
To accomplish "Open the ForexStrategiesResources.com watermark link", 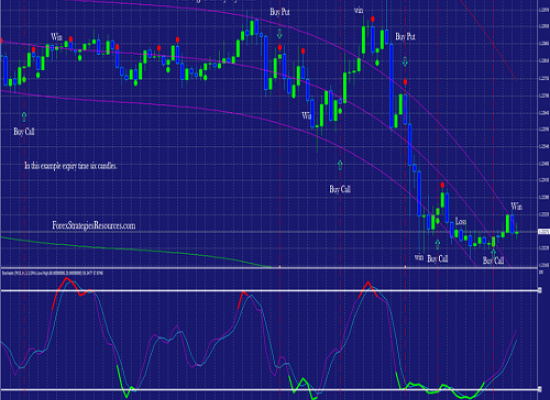I will click(x=94, y=225).
